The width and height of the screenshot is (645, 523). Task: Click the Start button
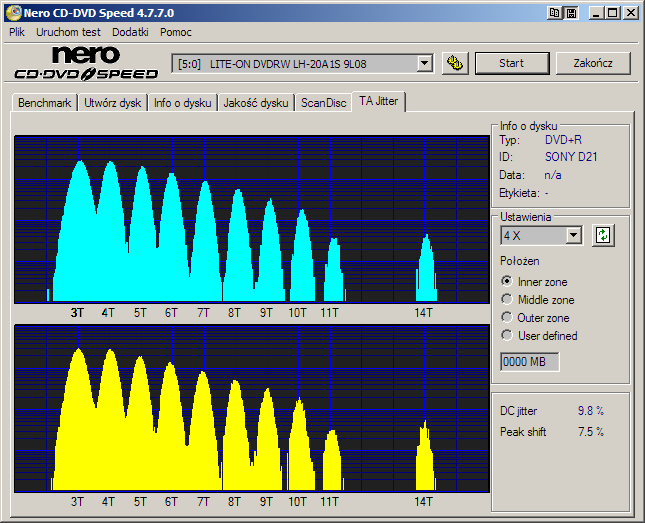click(x=512, y=63)
